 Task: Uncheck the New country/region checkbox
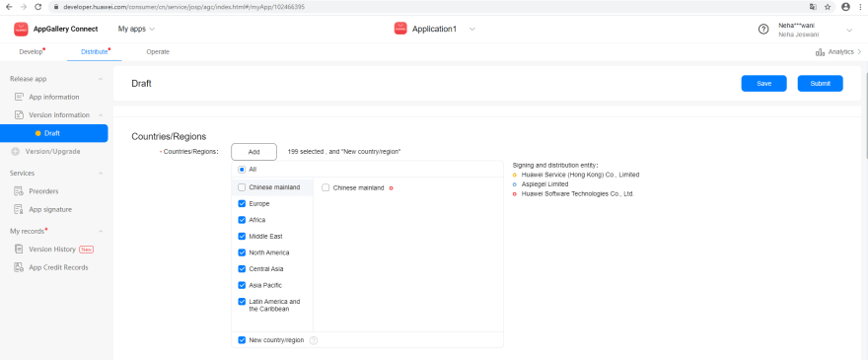click(242, 340)
